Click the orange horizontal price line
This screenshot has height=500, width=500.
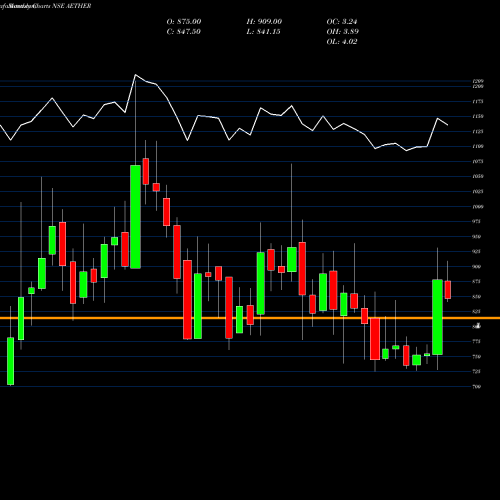[250, 318]
